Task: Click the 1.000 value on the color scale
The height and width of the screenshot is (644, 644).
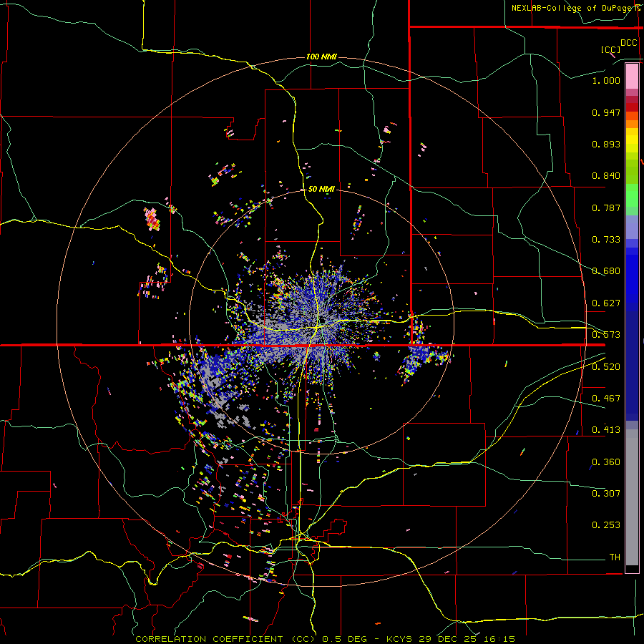Action: tap(606, 80)
